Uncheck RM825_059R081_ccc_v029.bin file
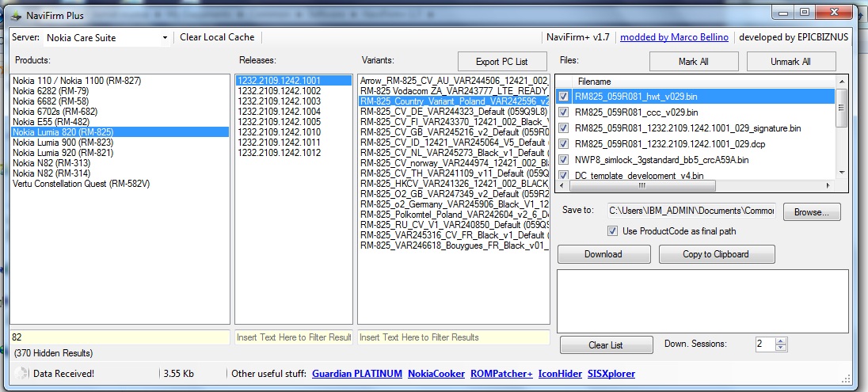868x392 pixels. [x=564, y=112]
